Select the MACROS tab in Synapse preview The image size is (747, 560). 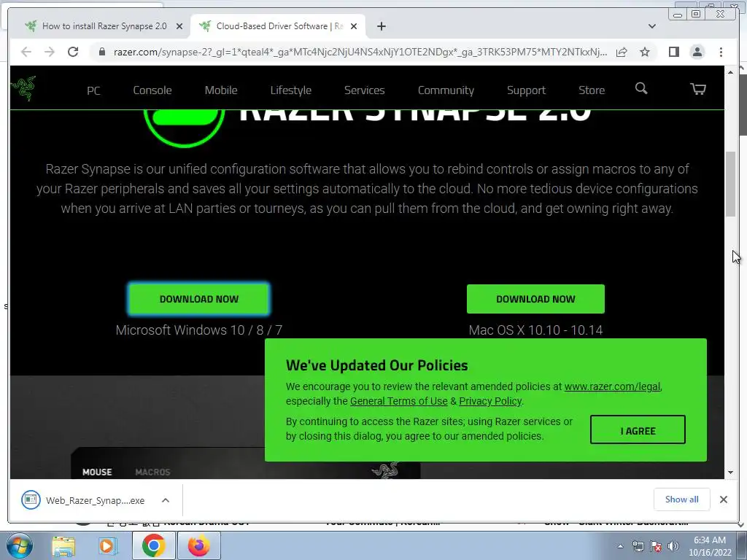[152, 472]
